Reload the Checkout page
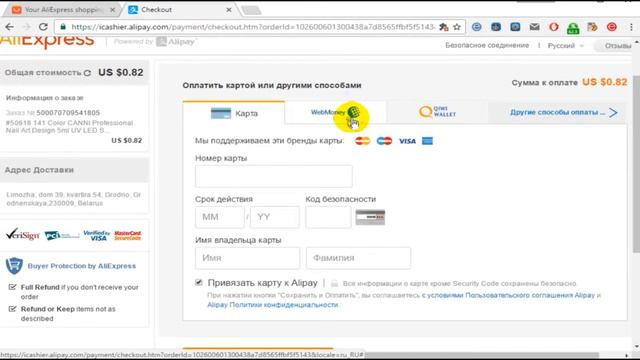The image size is (640, 360). [43, 27]
